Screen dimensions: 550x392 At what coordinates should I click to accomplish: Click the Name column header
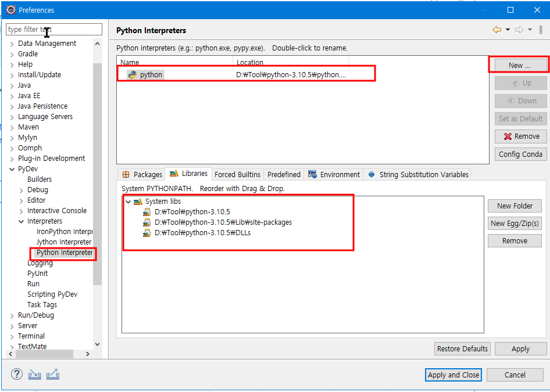pyautogui.click(x=175, y=62)
